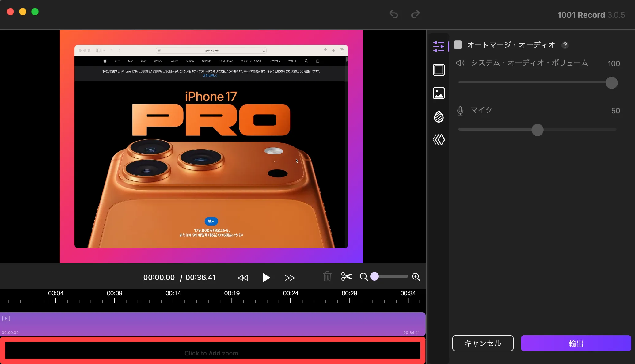Click the undo arrow icon
The height and width of the screenshot is (364, 635).
pyautogui.click(x=394, y=14)
